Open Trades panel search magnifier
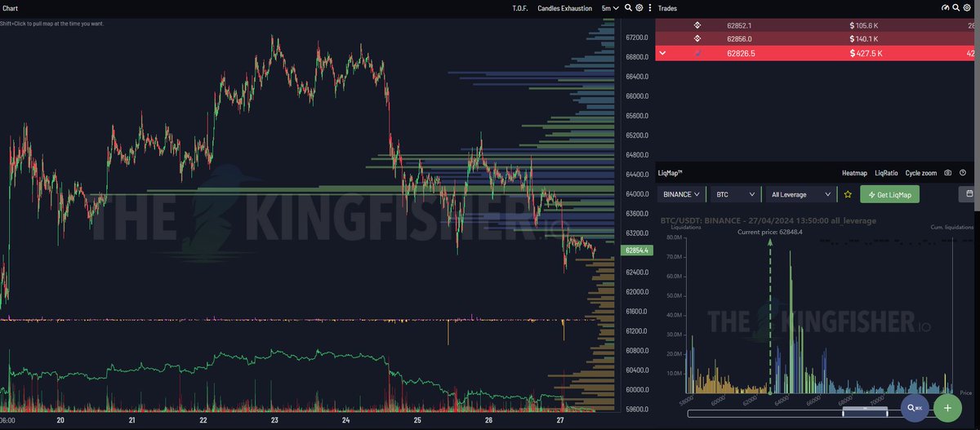The height and width of the screenshot is (430, 980). pos(955,7)
